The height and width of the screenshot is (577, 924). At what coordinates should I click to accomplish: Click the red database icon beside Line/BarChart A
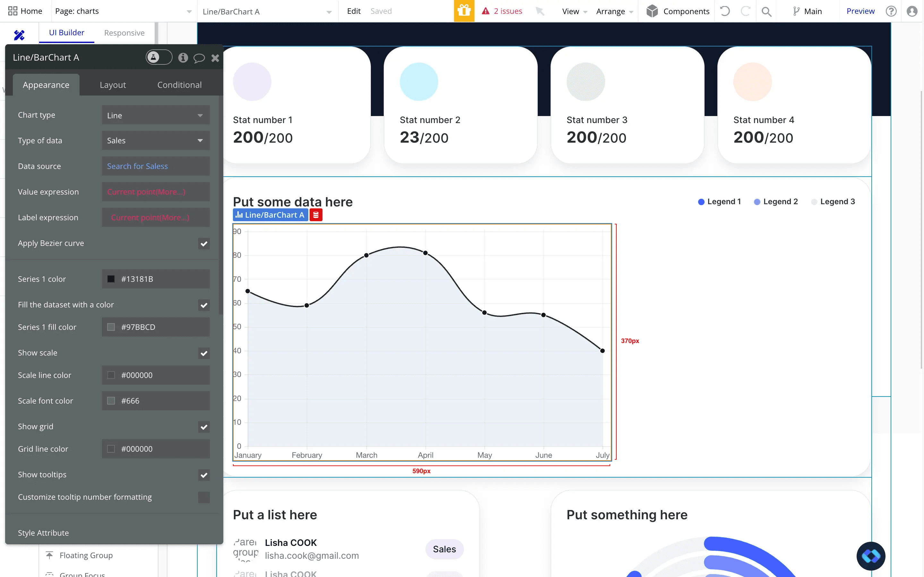tap(316, 215)
